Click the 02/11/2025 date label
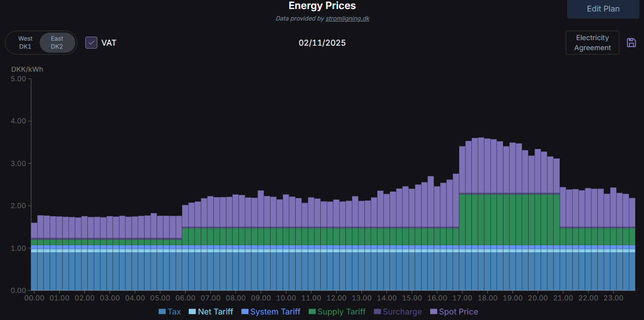The width and height of the screenshot is (644, 320). click(322, 43)
